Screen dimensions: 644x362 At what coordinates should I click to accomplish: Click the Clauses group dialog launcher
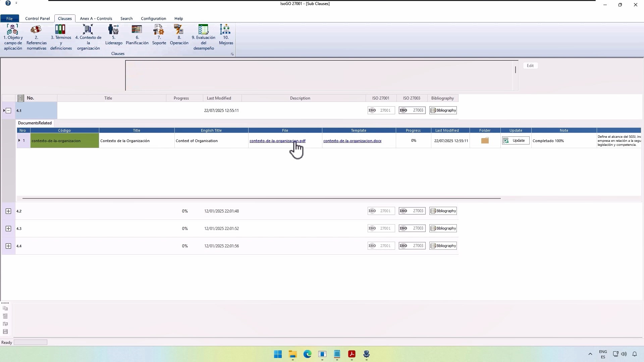pos(232,54)
